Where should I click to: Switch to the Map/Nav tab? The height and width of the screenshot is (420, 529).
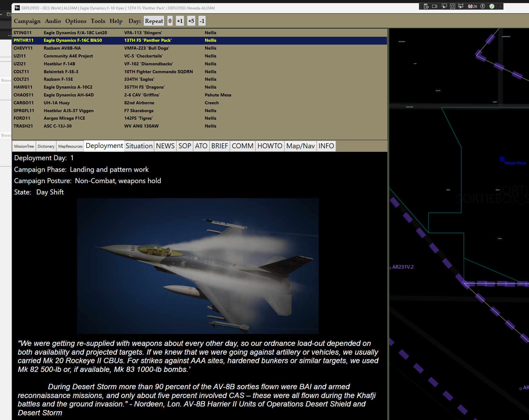click(300, 146)
